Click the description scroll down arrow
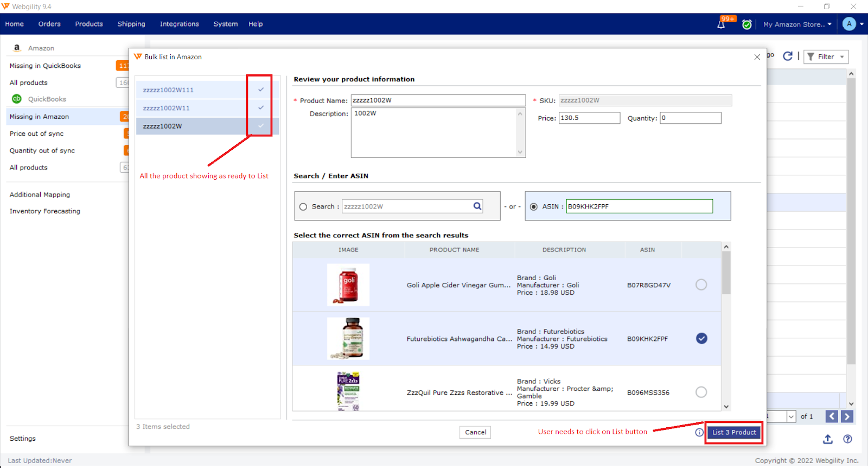This screenshot has width=868, height=468. [x=520, y=153]
